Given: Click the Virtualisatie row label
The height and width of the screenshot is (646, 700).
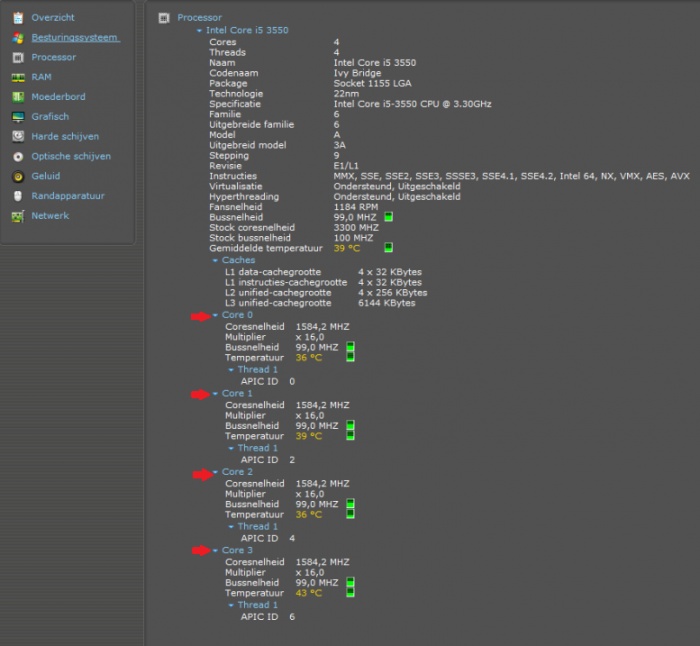Looking at the screenshot, I should 236,187.
